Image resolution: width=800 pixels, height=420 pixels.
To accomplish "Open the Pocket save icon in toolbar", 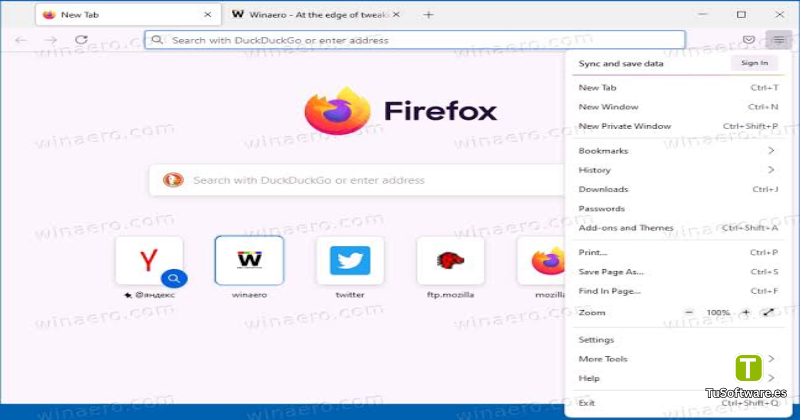I will pos(748,40).
